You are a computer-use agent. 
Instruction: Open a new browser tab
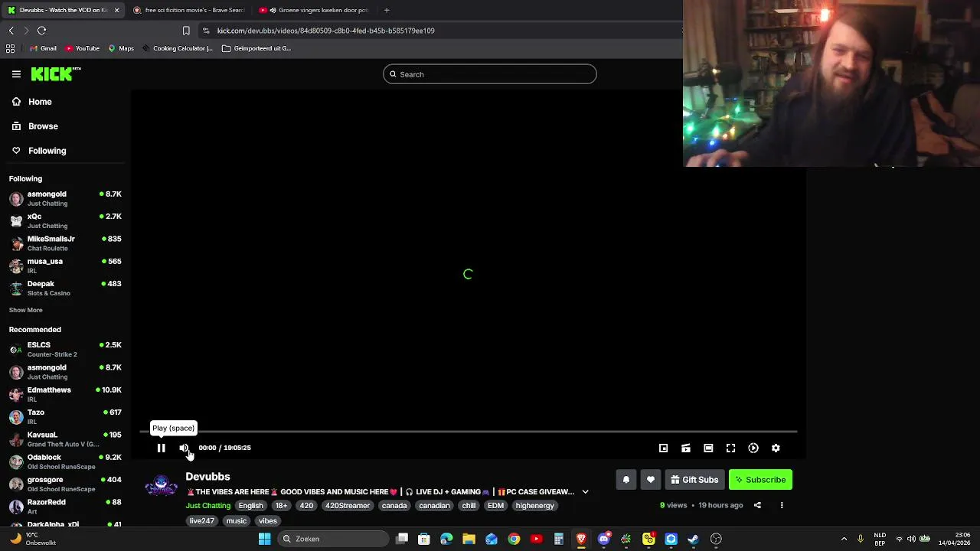tap(387, 10)
